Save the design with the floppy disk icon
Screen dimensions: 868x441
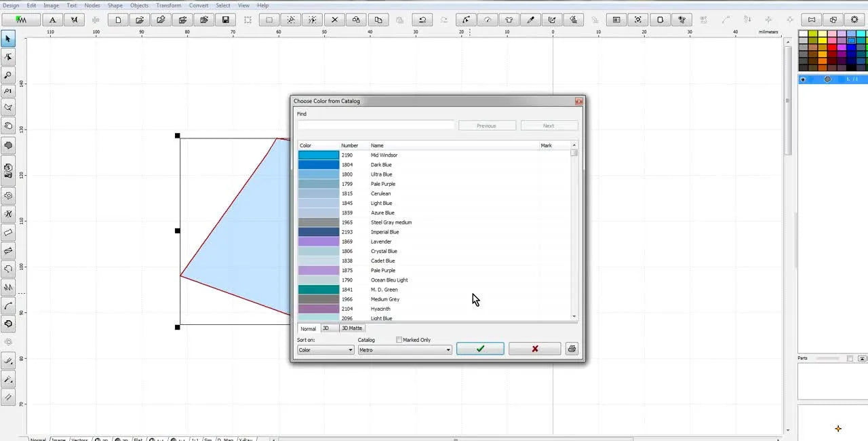(x=226, y=20)
